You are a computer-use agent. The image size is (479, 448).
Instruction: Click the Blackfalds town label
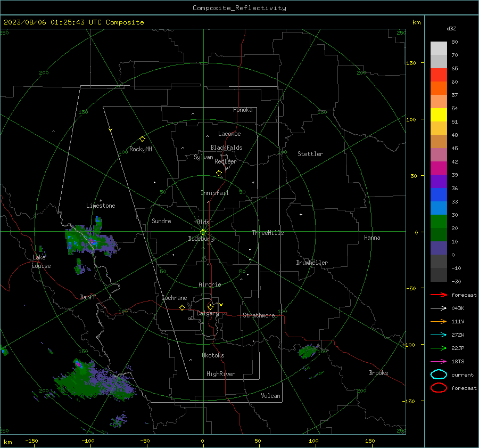226,148
